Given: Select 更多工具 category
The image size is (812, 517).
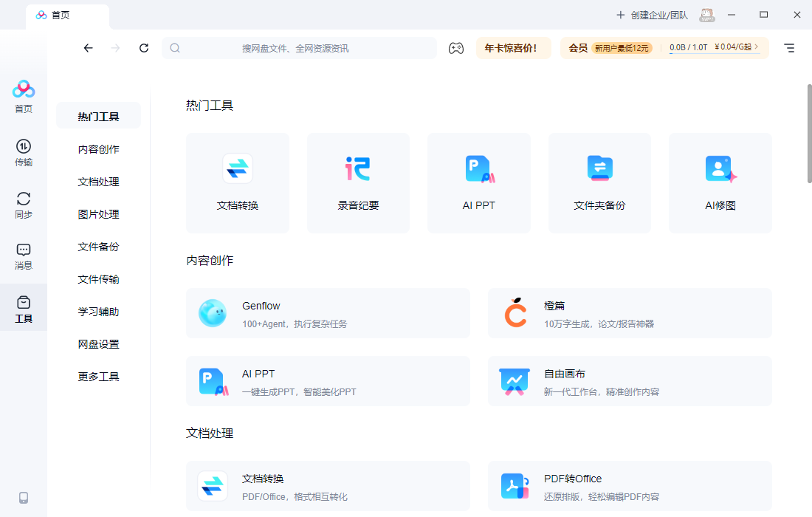Looking at the screenshot, I should tap(98, 377).
